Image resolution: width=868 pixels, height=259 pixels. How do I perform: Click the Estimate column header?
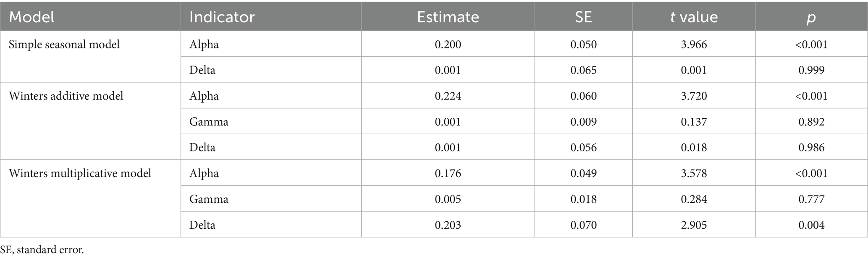pyautogui.click(x=448, y=17)
